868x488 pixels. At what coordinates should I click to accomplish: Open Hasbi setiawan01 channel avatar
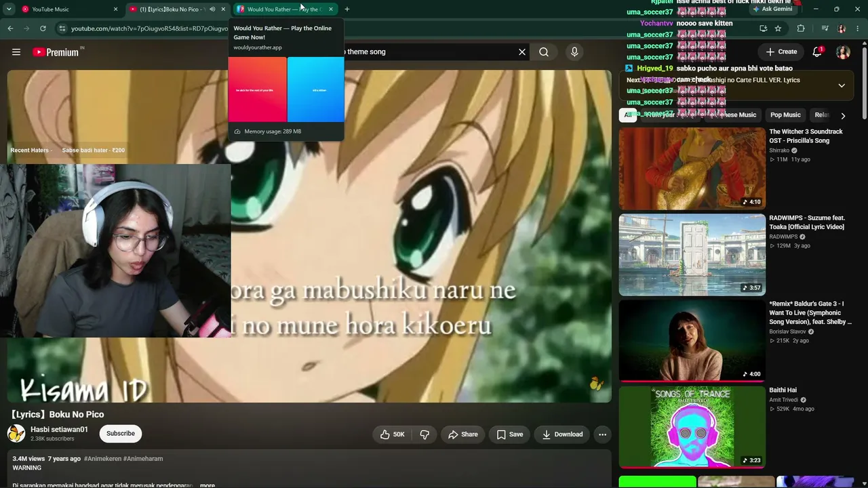(x=16, y=433)
